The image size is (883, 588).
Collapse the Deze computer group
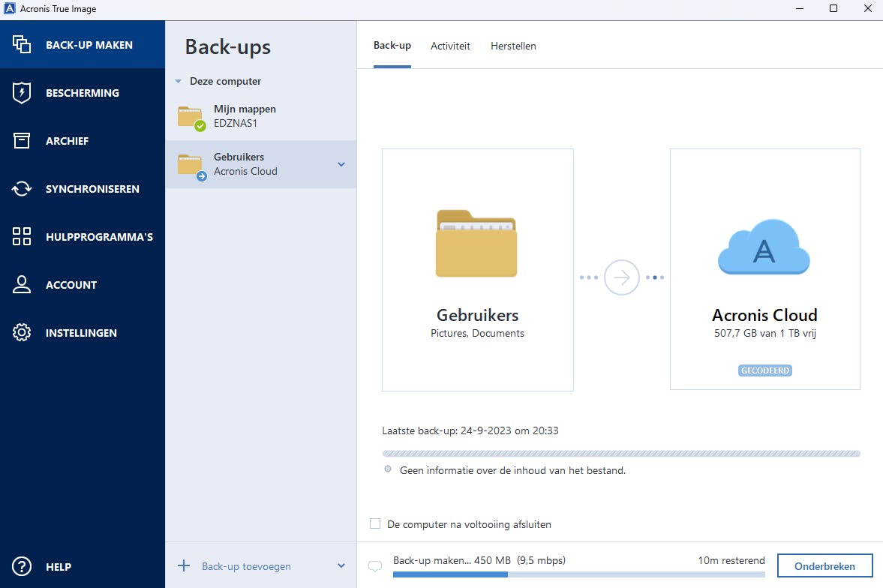coord(178,82)
